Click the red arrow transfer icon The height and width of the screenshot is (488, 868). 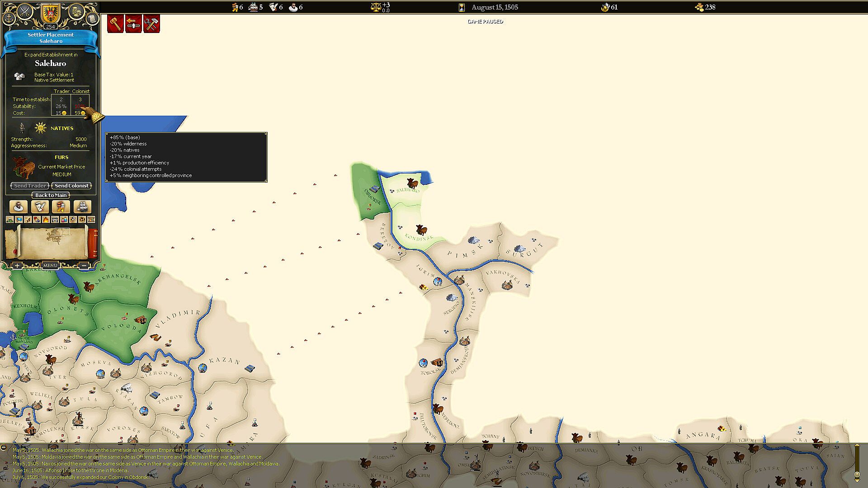point(133,23)
